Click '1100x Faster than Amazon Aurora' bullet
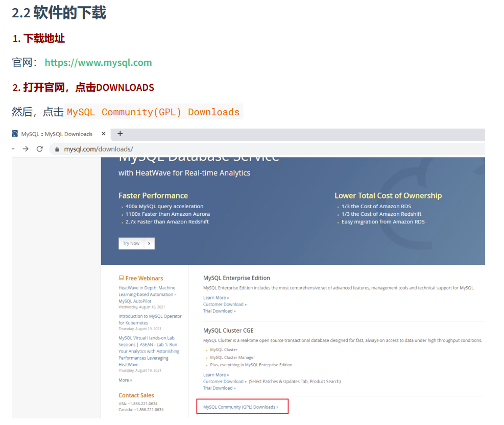The width and height of the screenshot is (504, 425). (167, 214)
